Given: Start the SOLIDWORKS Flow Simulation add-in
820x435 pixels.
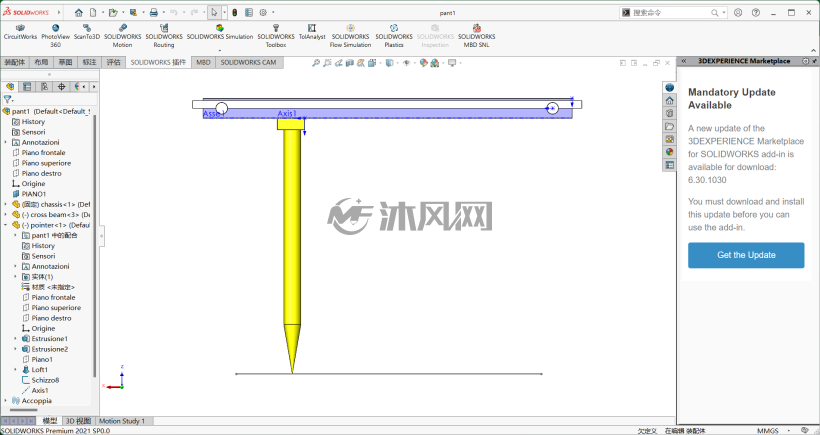Looking at the screenshot, I should click(x=350, y=36).
